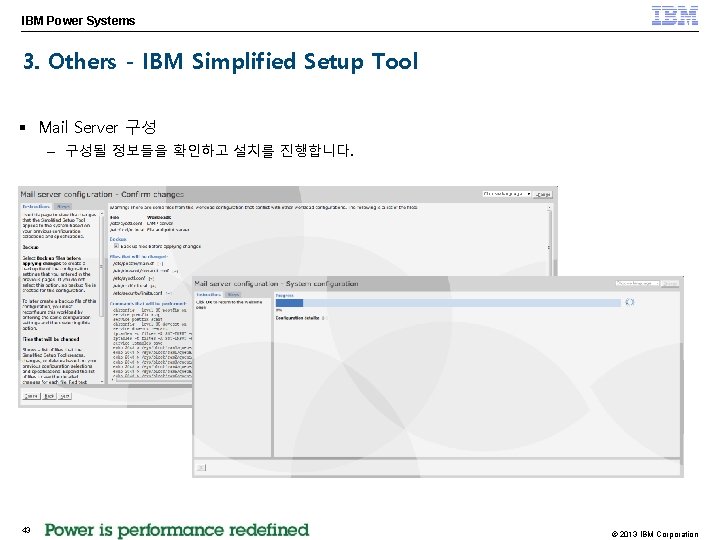Expand Configuration details in System configuration window
720x540 pixels.
[323, 318]
